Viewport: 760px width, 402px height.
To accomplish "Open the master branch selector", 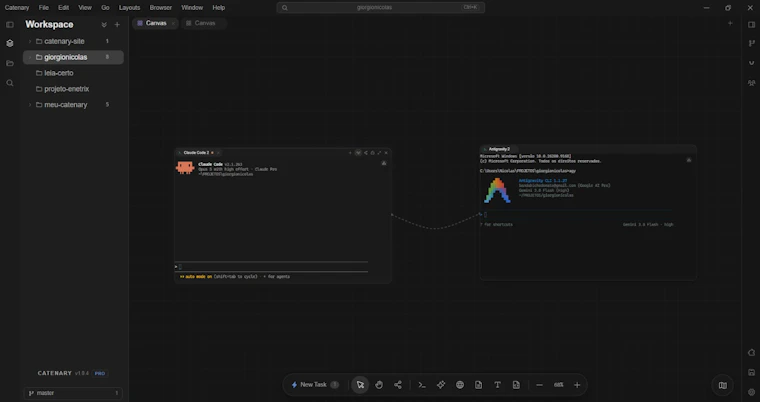I will tap(73, 393).
